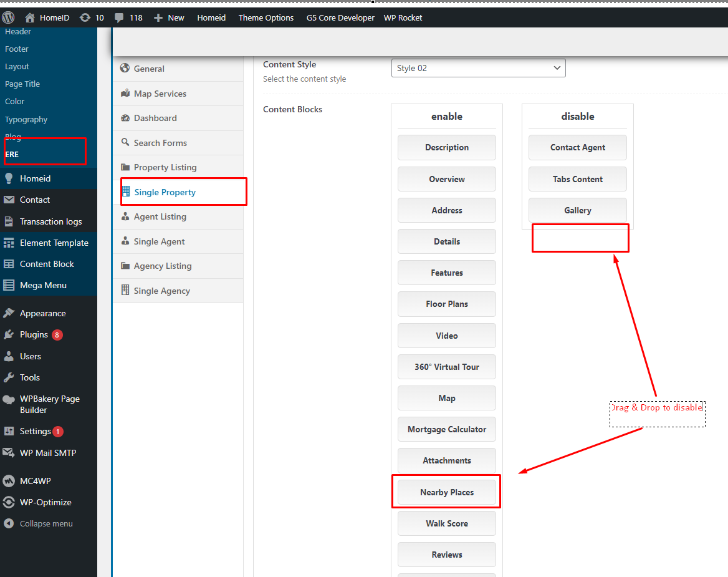
Task: Open the Color submenu item
Action: coord(15,101)
